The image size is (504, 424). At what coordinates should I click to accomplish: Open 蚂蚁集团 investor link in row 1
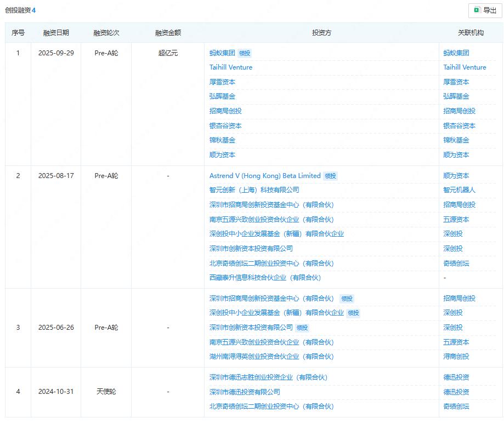[222, 53]
